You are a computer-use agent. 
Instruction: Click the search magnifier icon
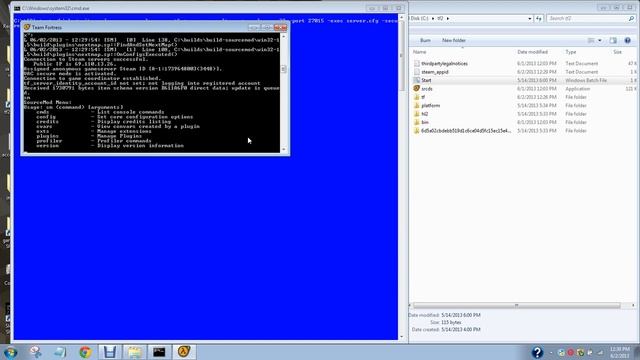click(x=631, y=18)
